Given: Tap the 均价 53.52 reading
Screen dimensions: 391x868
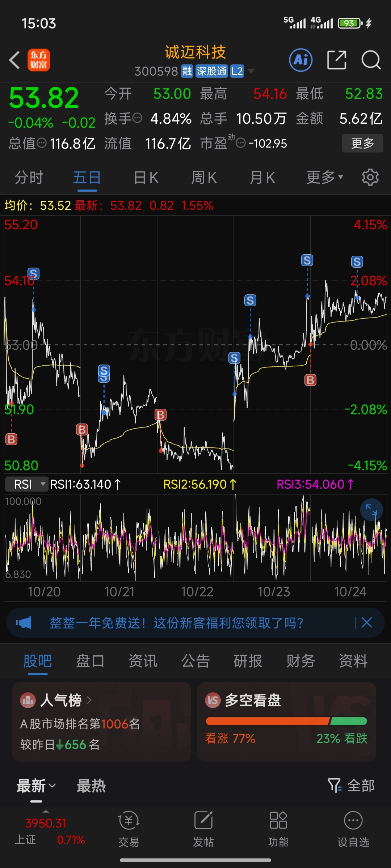Looking at the screenshot, I should click(x=38, y=205).
